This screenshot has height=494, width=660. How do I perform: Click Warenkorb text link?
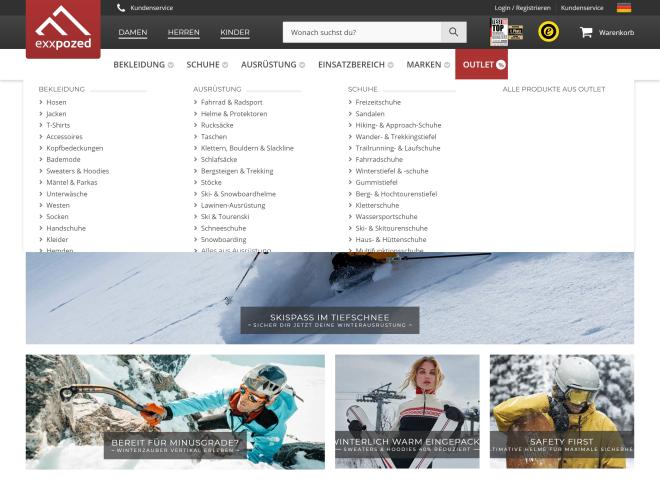[616, 32]
